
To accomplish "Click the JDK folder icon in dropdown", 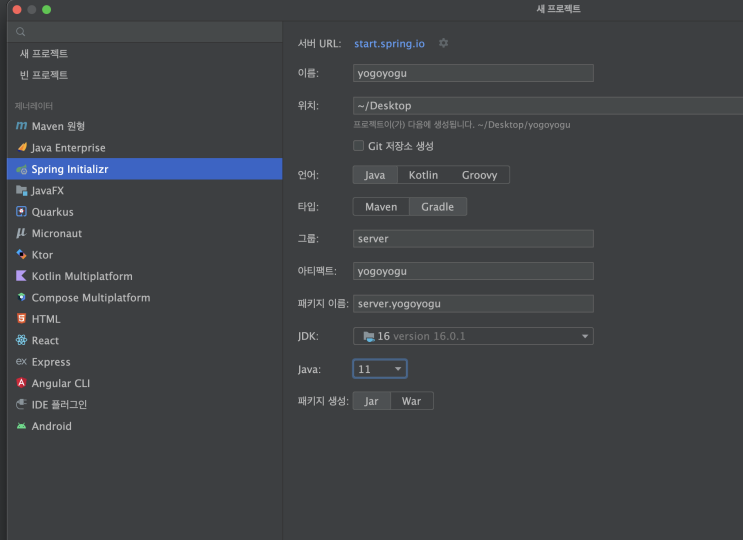I will pyautogui.click(x=369, y=336).
